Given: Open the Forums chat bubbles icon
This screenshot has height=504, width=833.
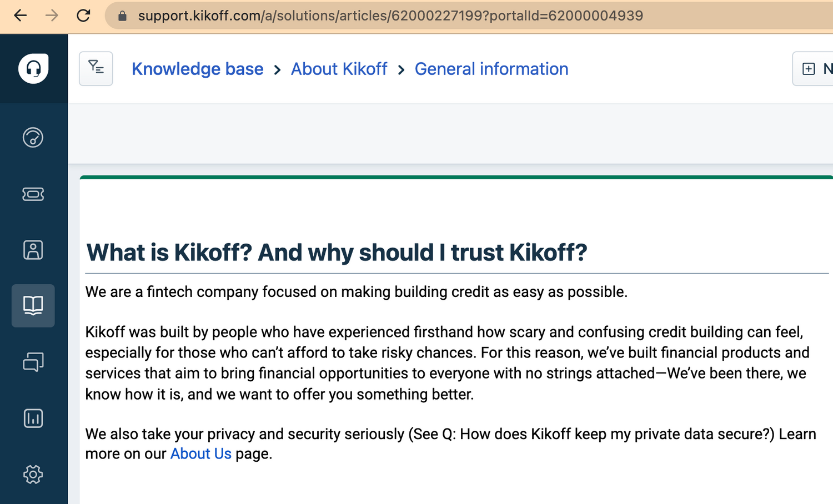Looking at the screenshot, I should pos(33,362).
